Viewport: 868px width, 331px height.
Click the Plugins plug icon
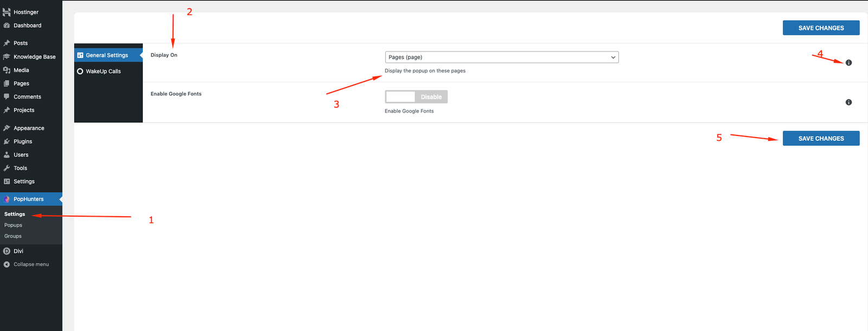click(7, 141)
